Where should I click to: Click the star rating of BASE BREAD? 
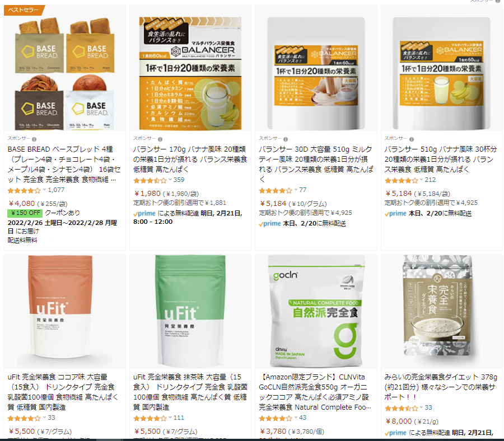[x=25, y=190]
